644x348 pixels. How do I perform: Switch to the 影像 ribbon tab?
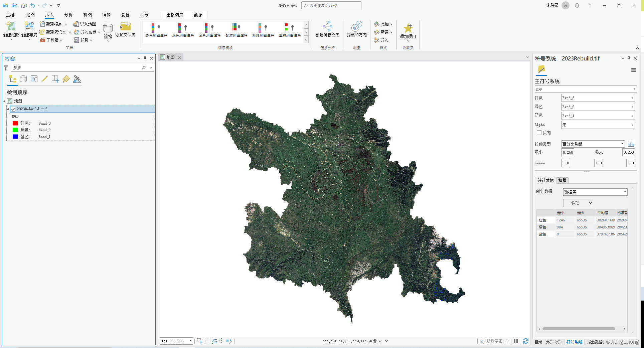point(125,14)
